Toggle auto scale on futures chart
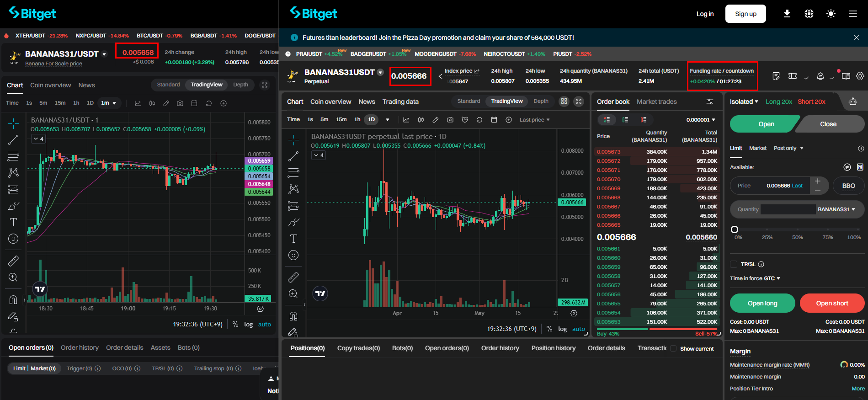 tap(578, 329)
